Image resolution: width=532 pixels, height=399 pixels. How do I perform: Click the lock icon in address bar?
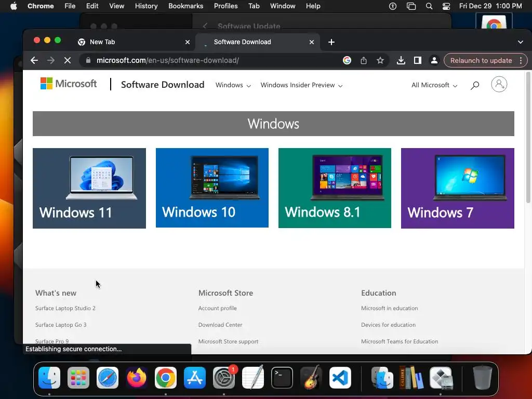coord(88,60)
